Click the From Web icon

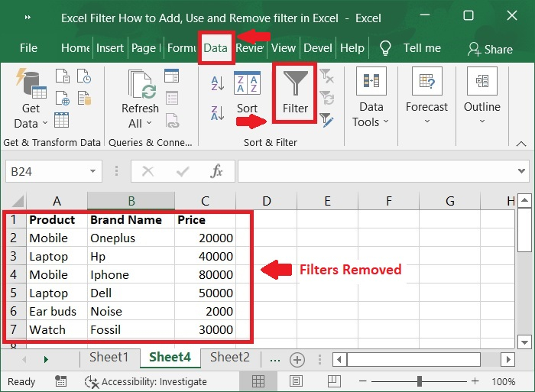tap(63, 98)
